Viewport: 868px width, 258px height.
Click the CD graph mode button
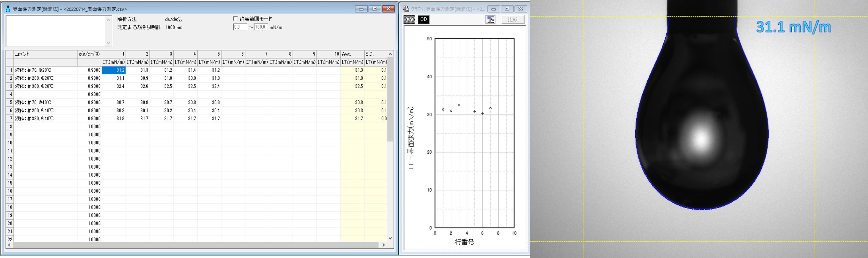tap(424, 20)
